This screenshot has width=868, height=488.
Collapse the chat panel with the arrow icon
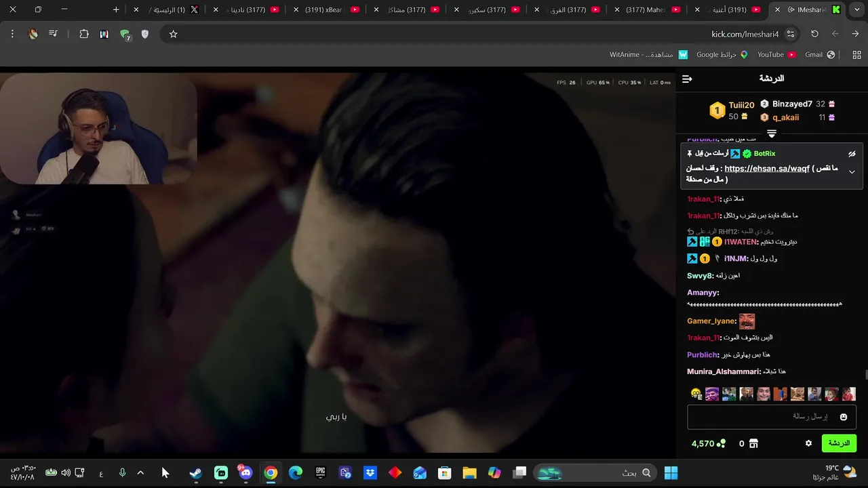click(x=687, y=79)
